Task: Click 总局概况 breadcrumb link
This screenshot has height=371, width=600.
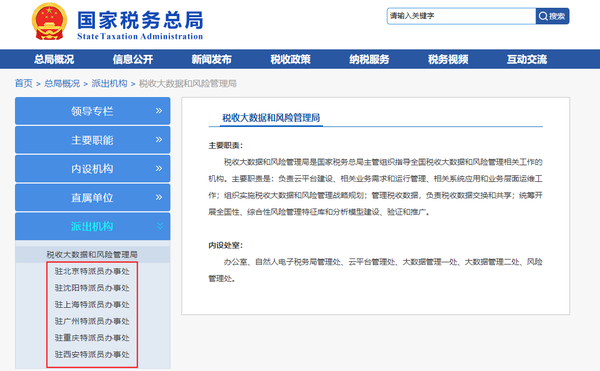Action: tap(62, 83)
